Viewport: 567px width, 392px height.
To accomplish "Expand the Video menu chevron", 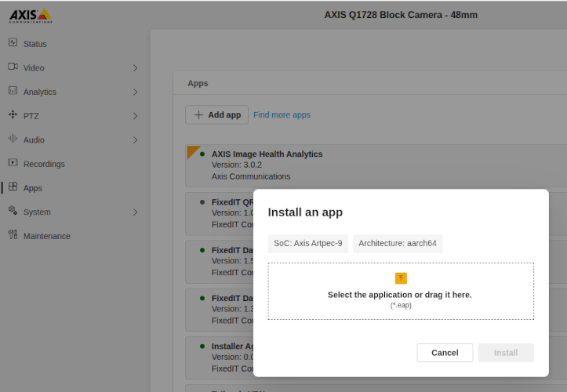I will pyautogui.click(x=135, y=68).
